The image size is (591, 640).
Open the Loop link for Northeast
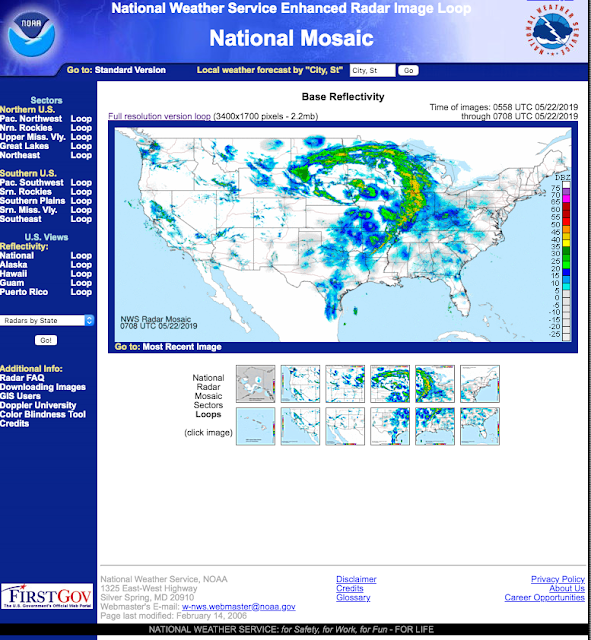tap(81, 155)
